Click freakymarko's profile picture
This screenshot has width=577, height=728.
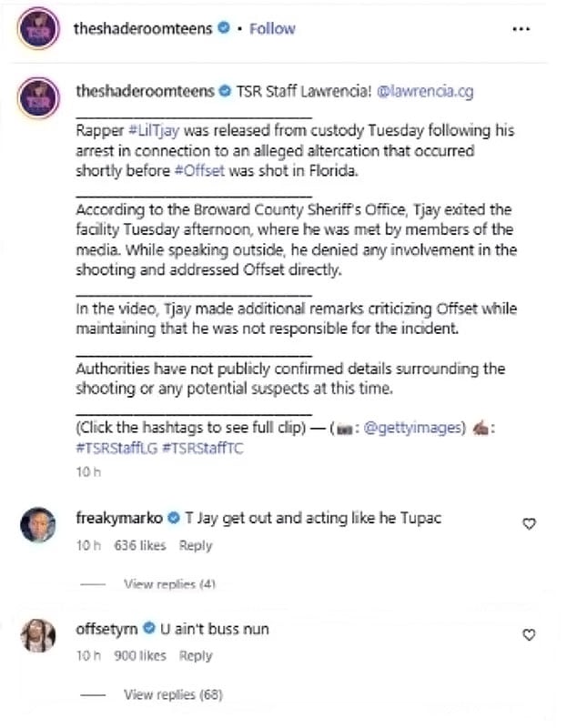point(40,520)
